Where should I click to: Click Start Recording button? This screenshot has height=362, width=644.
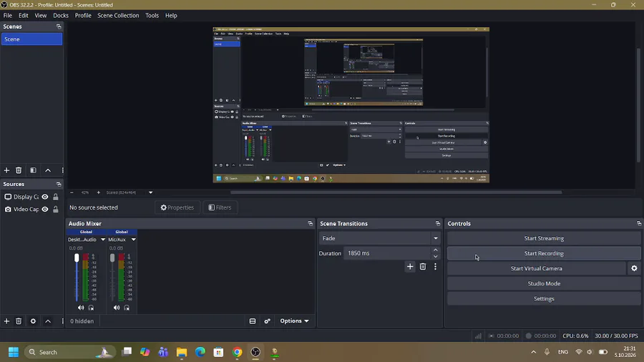tap(544, 254)
